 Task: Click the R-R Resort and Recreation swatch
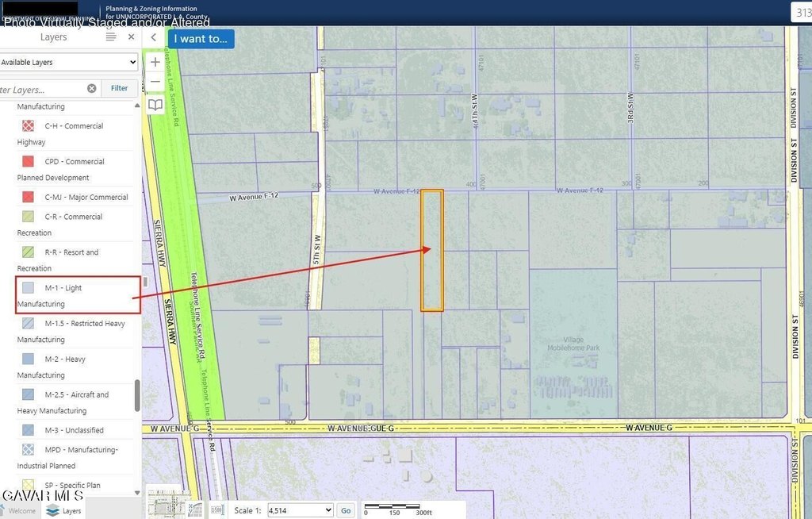point(28,252)
